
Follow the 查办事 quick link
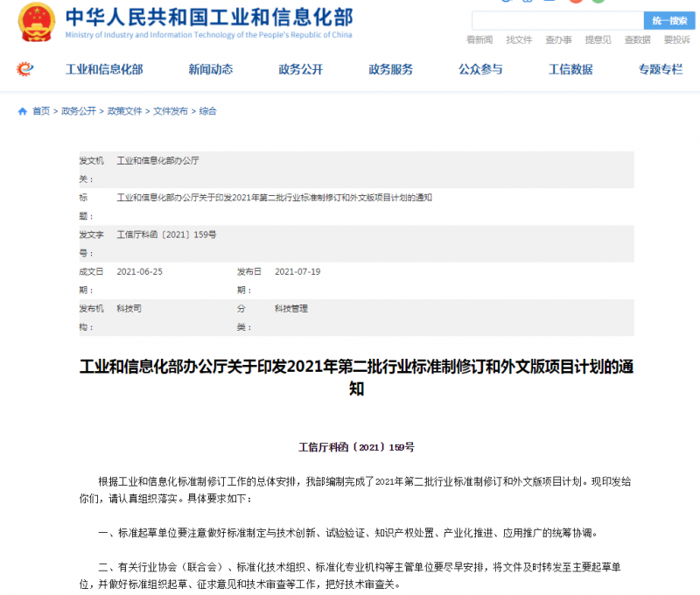coord(558,39)
